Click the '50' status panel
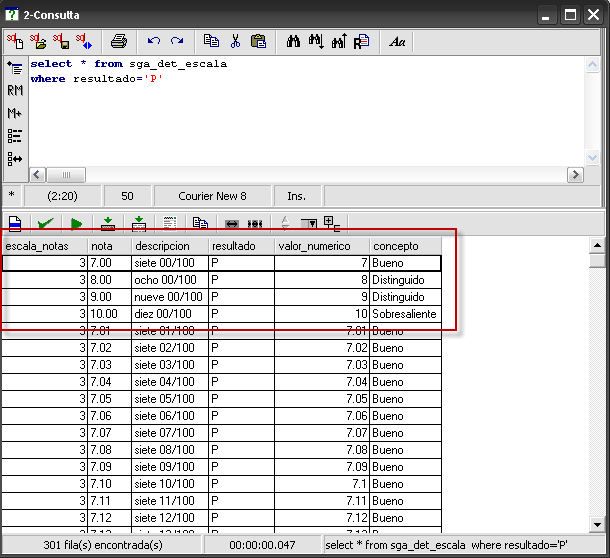The height and width of the screenshot is (558, 610). (x=127, y=196)
